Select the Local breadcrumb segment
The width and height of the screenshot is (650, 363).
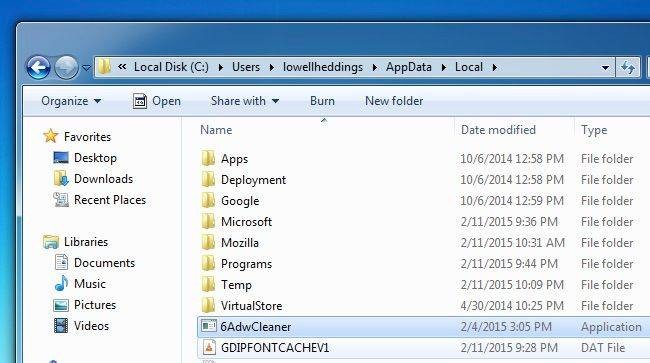(x=469, y=67)
